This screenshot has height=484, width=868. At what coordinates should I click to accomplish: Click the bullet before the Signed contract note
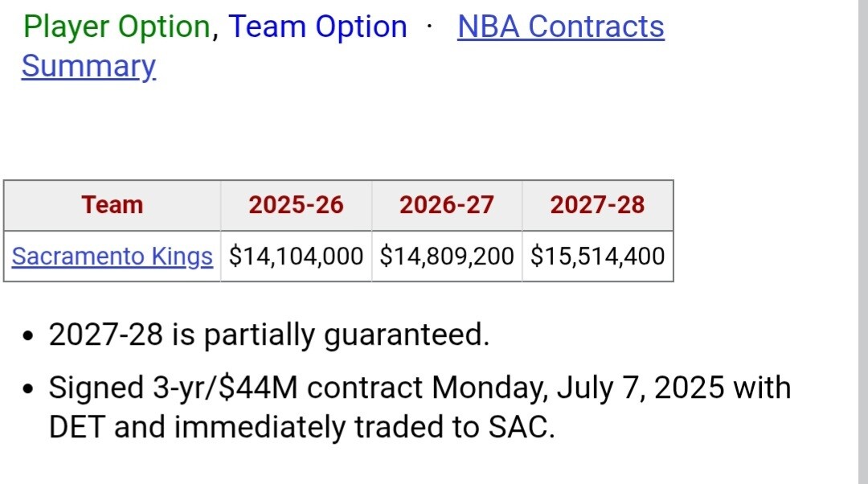[x=28, y=388]
